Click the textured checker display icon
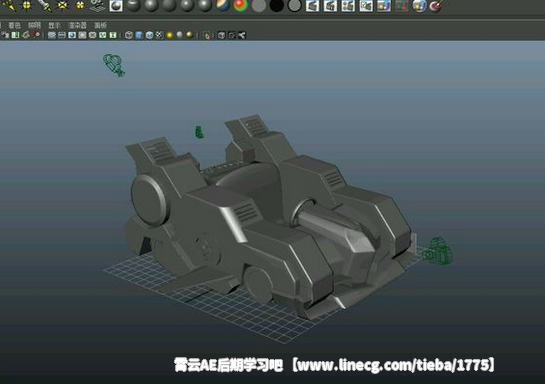545x384 pixels. point(159,35)
